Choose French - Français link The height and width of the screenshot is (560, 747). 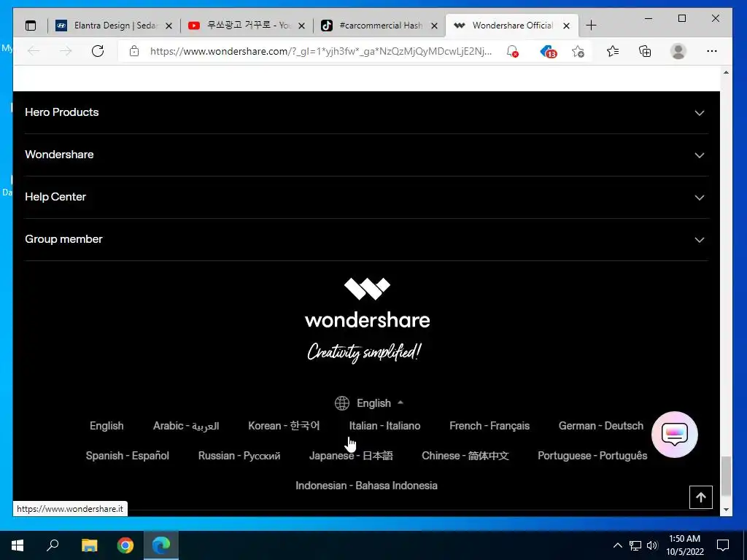click(489, 426)
